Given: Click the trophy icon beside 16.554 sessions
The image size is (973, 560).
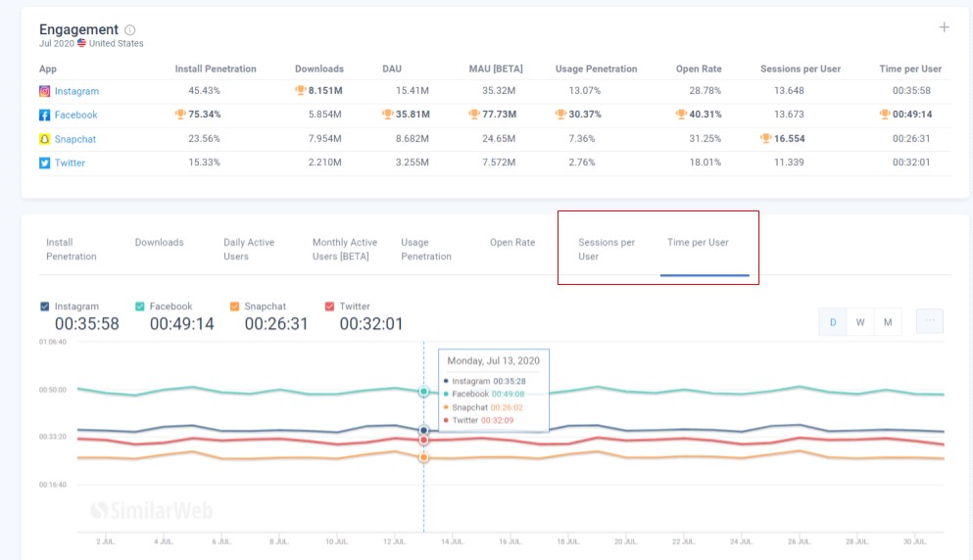Looking at the screenshot, I should tap(765, 138).
